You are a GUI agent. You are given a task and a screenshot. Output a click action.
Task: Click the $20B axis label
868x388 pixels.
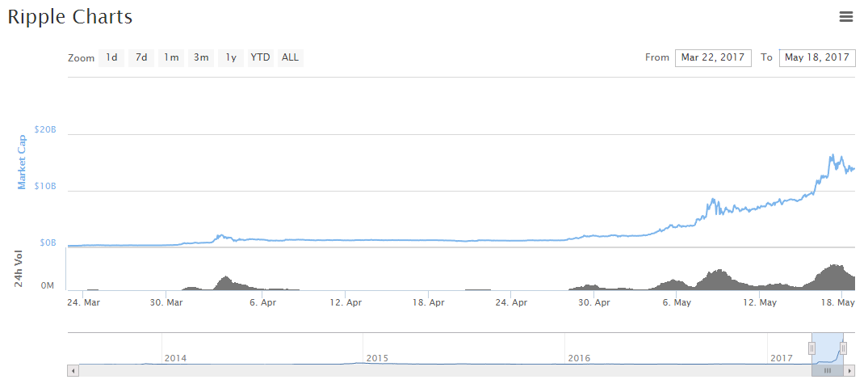tap(45, 129)
